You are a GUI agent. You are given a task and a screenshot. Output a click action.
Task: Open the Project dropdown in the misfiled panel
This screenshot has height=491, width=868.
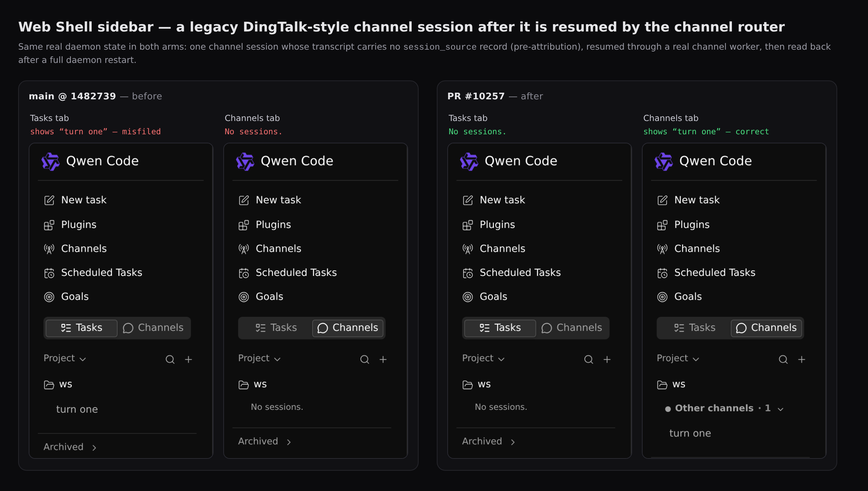pyautogui.click(x=65, y=358)
